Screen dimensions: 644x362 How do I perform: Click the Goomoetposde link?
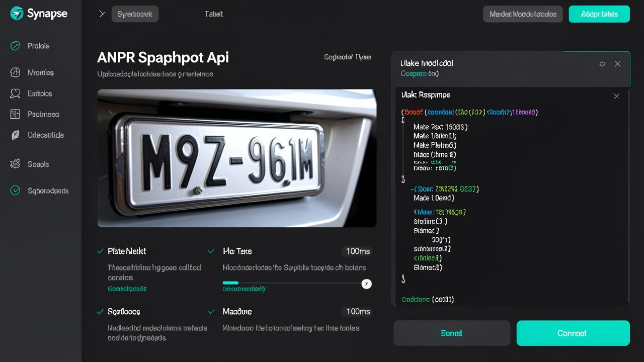coord(127,289)
